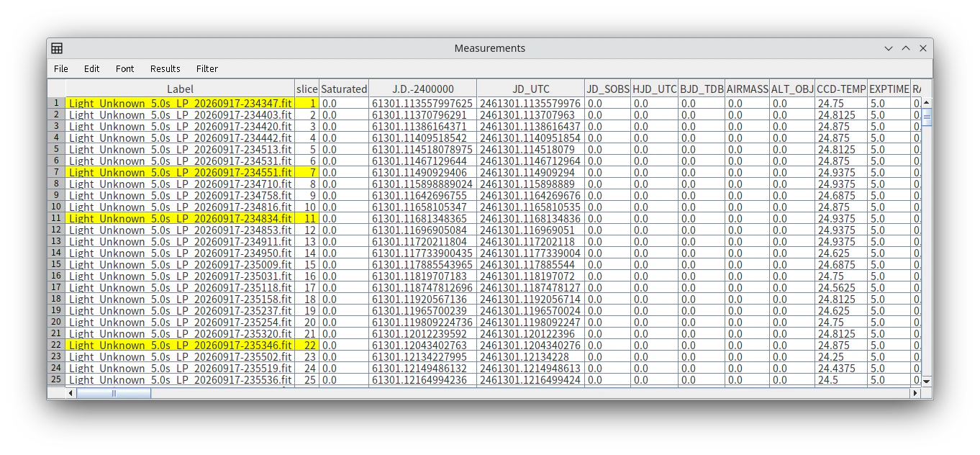
Task: Click the JD_UTC column header
Action: (x=531, y=89)
